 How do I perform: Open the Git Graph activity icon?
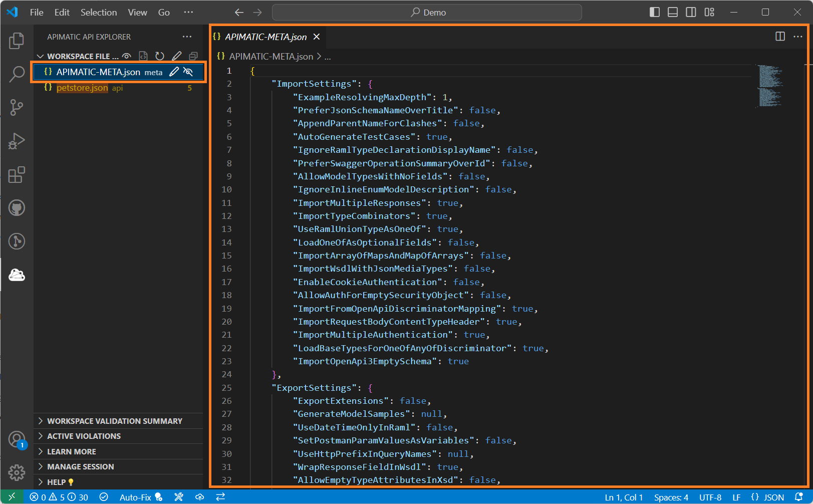pyautogui.click(x=17, y=241)
